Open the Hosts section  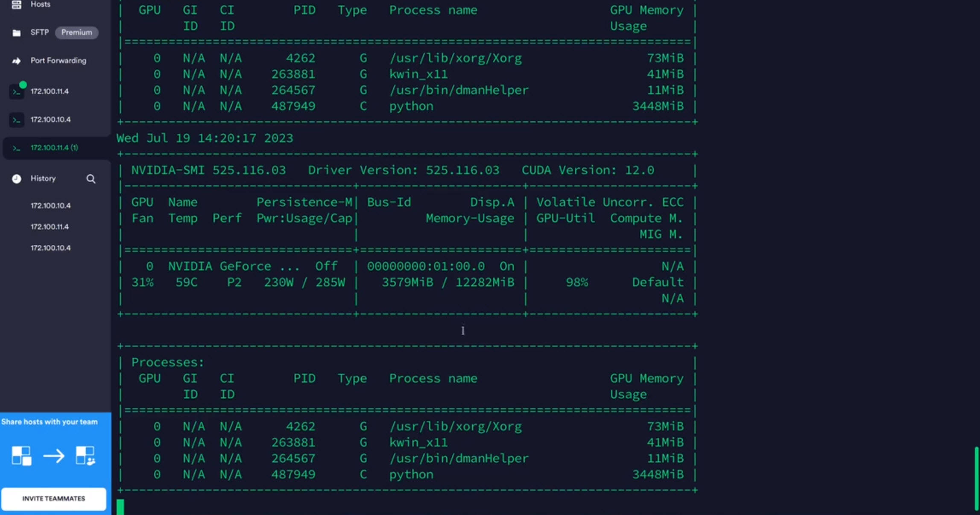(40, 4)
